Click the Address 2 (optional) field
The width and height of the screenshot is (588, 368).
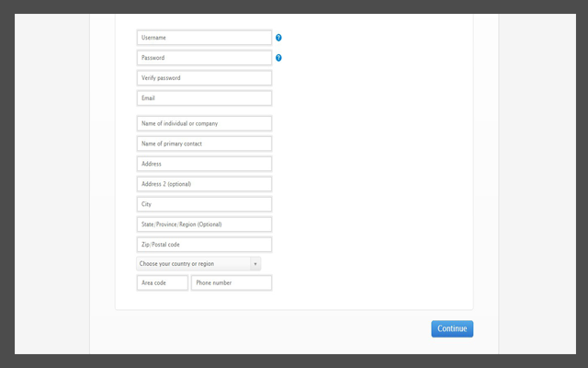click(204, 184)
